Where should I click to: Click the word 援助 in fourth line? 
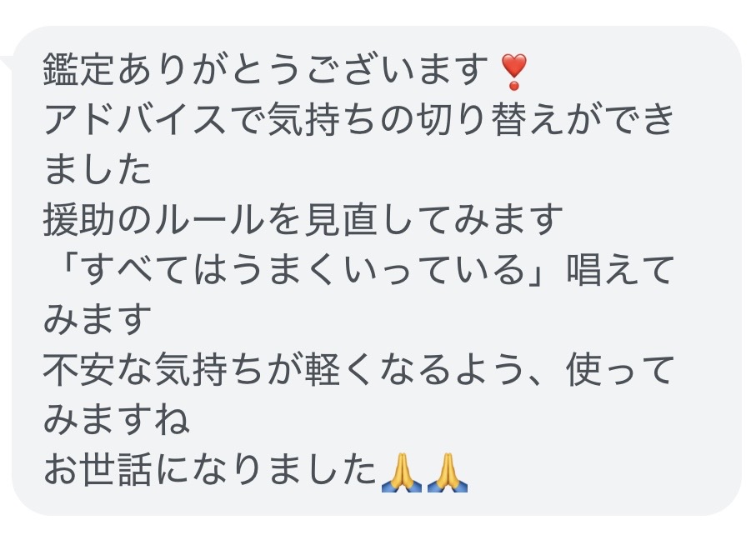78,220
